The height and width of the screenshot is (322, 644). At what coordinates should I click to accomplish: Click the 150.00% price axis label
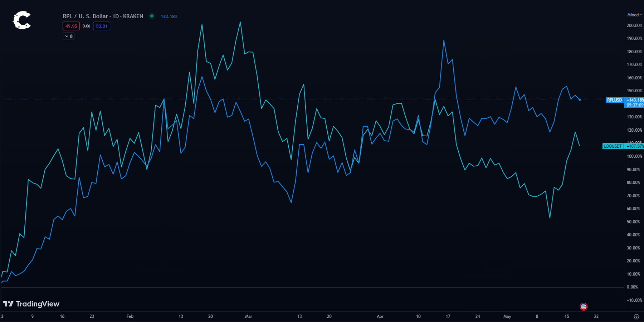click(634, 91)
